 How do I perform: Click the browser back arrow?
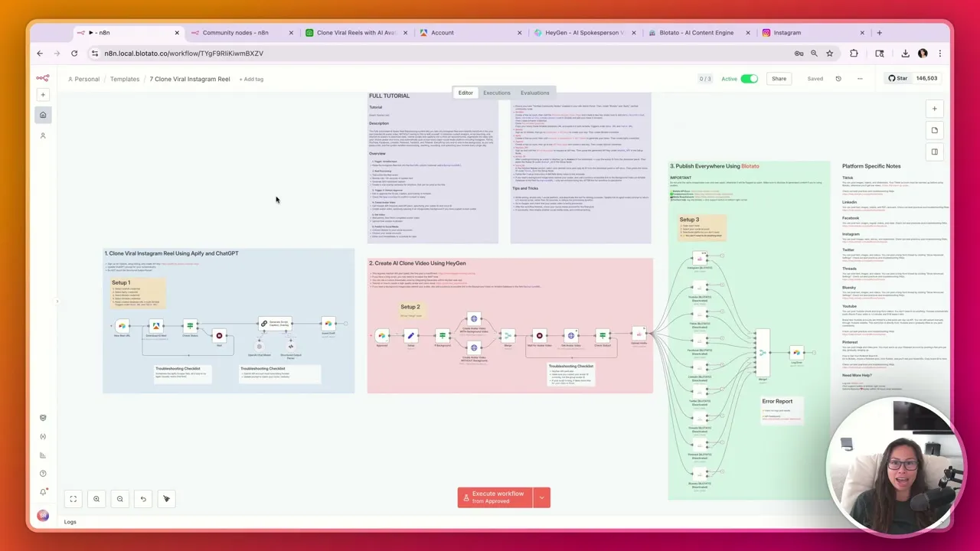40,54
